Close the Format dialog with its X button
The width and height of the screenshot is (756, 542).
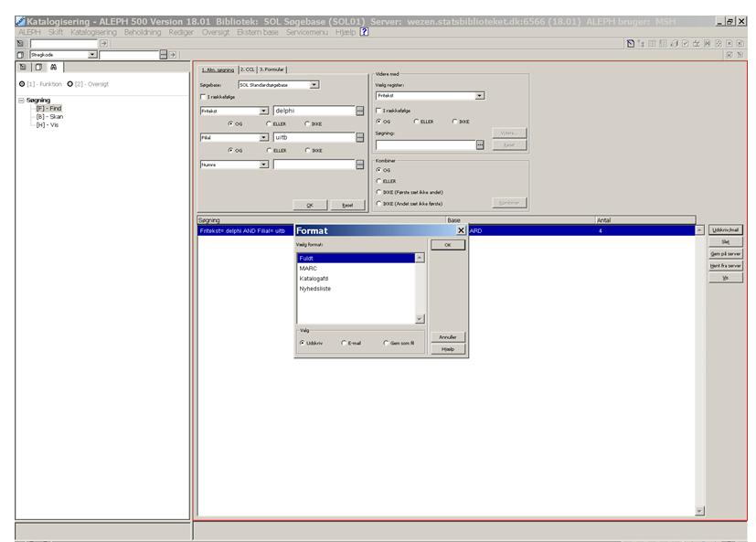click(x=461, y=231)
